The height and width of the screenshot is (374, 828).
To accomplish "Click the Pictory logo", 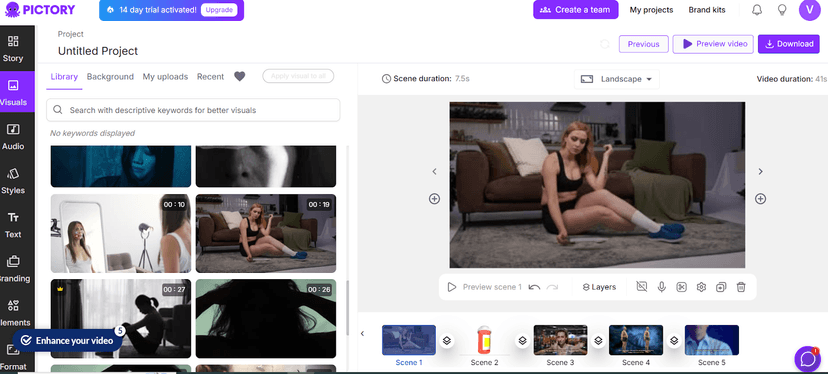I will point(40,10).
